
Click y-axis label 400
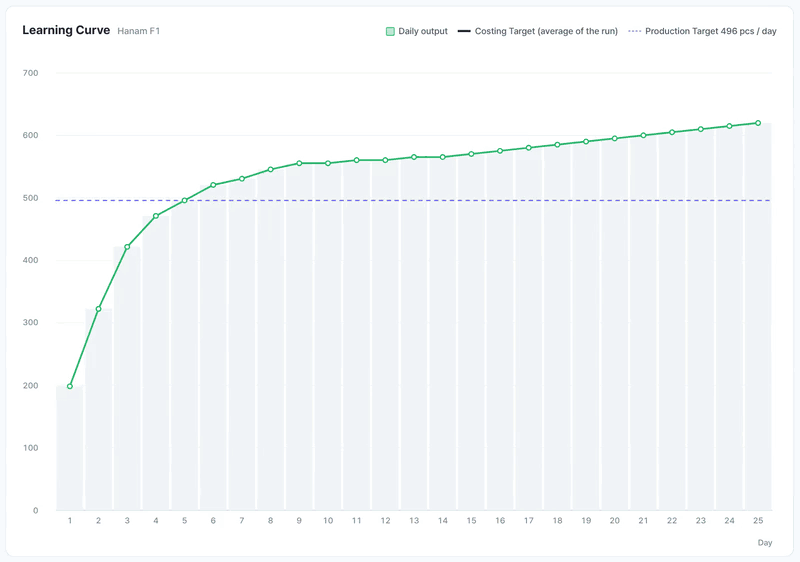(31, 260)
